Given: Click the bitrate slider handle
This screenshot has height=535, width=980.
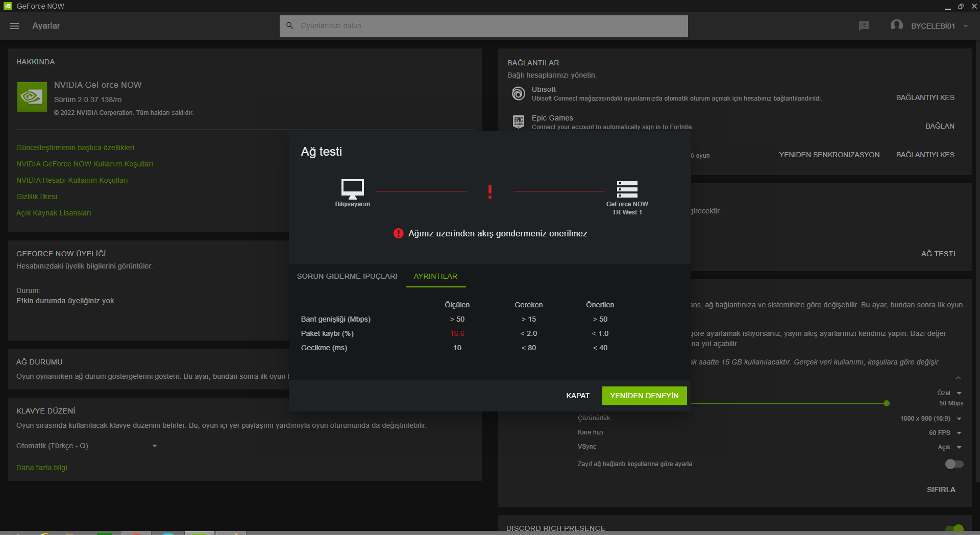Looking at the screenshot, I should (x=887, y=403).
